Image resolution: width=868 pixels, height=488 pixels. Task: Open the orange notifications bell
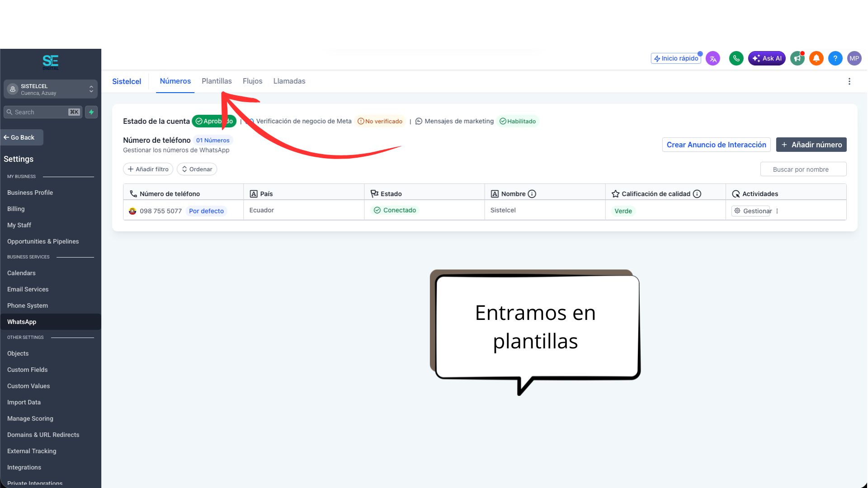[x=816, y=58]
